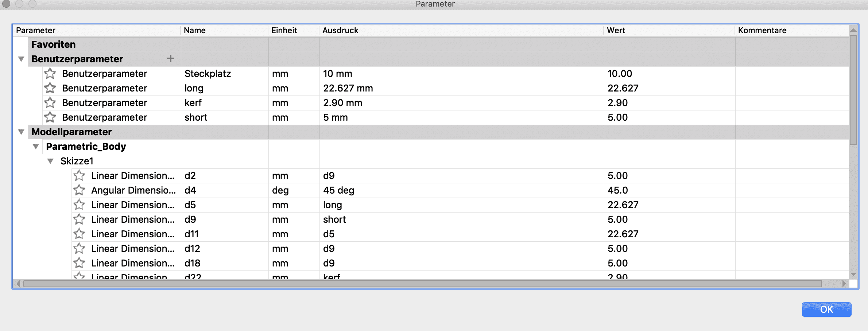Screen dimensions: 868x331
Task: Click the star icon beside the long parameter
Action: (x=50, y=88)
